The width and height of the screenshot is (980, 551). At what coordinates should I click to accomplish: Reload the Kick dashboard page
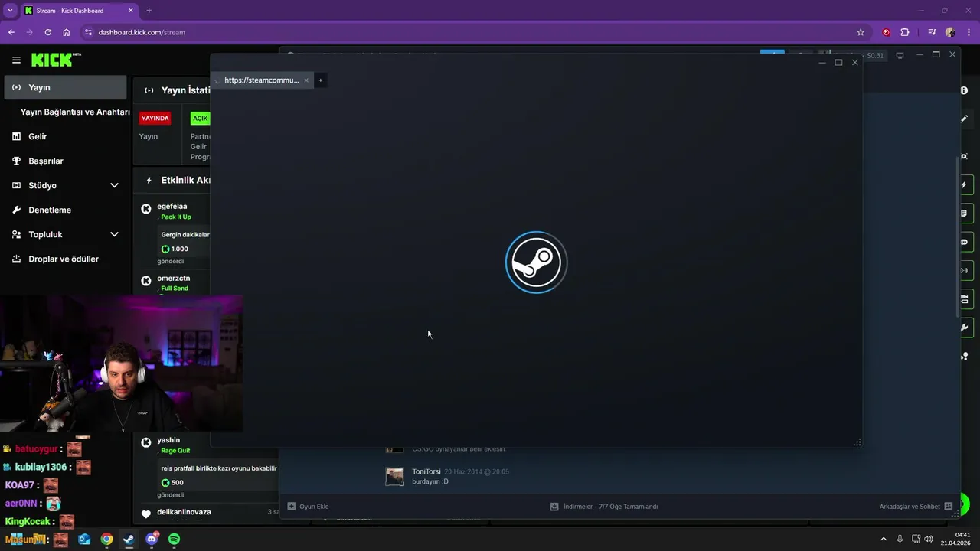(47, 32)
